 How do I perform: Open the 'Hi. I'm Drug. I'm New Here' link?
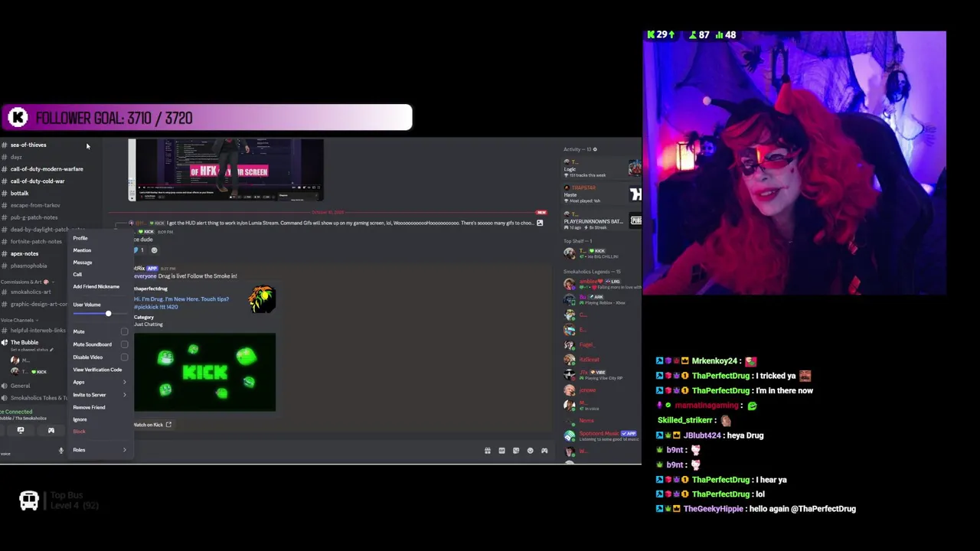click(181, 302)
